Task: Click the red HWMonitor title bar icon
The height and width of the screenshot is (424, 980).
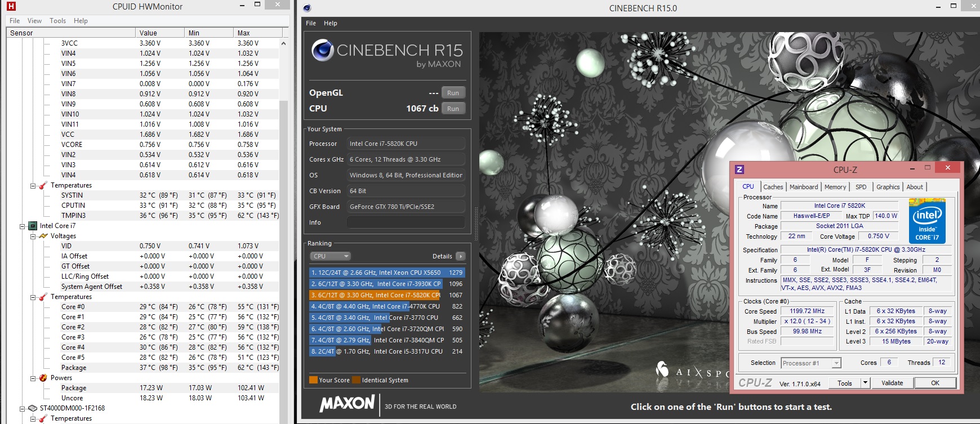Action: 11,7
